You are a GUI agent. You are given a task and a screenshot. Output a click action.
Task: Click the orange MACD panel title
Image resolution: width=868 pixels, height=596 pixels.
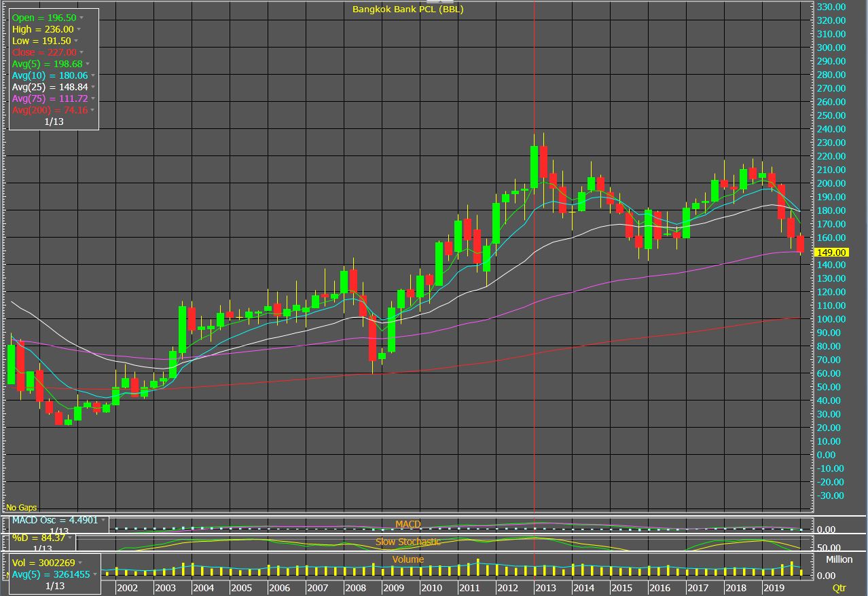[408, 525]
